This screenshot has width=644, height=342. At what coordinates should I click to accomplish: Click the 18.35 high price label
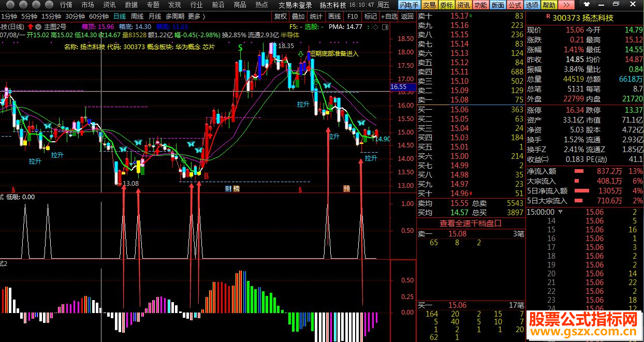pos(286,46)
